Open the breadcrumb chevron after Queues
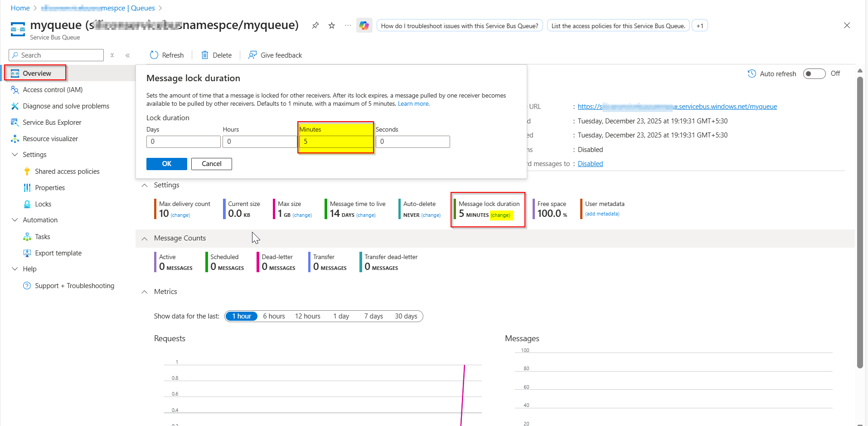The height and width of the screenshot is (426, 868). pyautogui.click(x=160, y=8)
